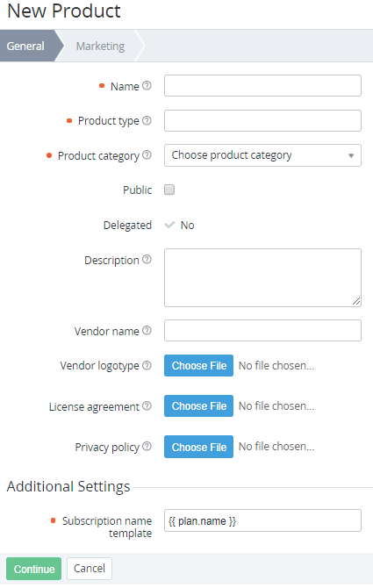Open the Choose product category dropdown
The height and width of the screenshot is (588, 373).
pyautogui.click(x=262, y=155)
